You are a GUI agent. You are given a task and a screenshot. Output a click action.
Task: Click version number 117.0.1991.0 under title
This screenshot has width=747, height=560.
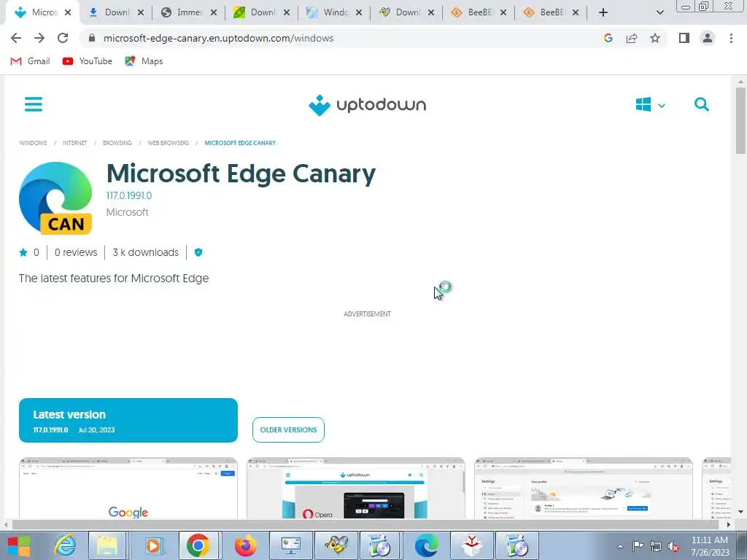(129, 195)
